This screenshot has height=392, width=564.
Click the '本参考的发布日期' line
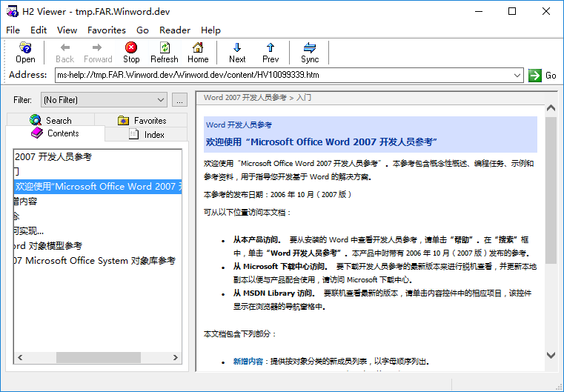click(278, 195)
